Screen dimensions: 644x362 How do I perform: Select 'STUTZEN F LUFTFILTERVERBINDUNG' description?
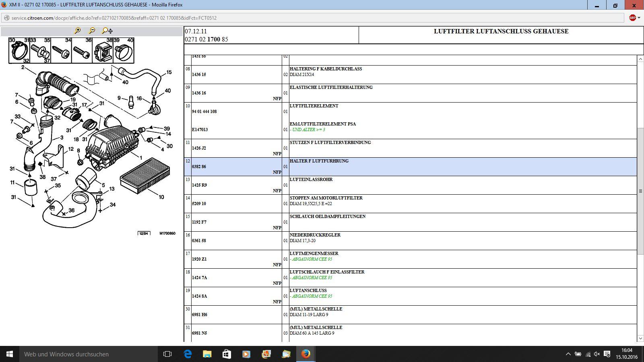[330, 142]
